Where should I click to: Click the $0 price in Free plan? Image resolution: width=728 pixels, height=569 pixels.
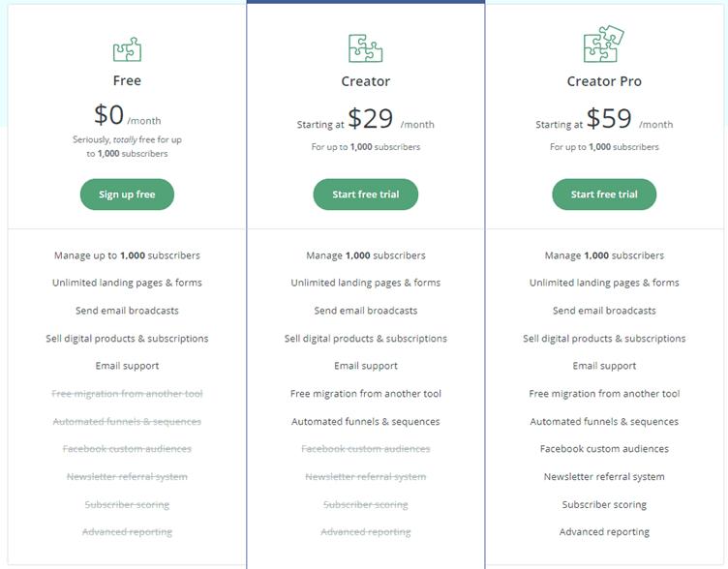(x=109, y=114)
